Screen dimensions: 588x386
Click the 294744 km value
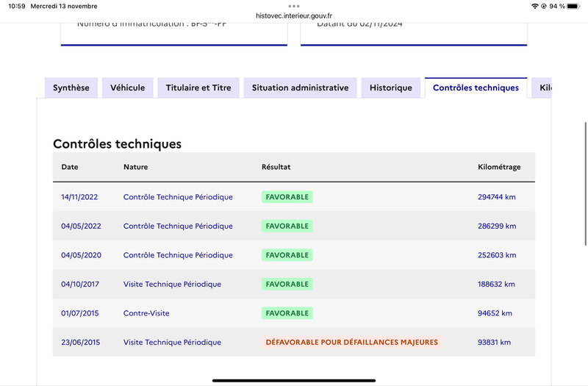coord(497,197)
